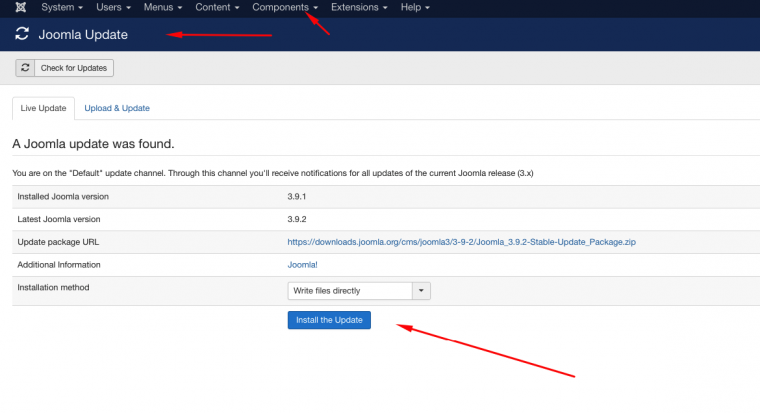Expand the Content dropdown menu
This screenshot has height=413, width=760.
click(x=217, y=8)
